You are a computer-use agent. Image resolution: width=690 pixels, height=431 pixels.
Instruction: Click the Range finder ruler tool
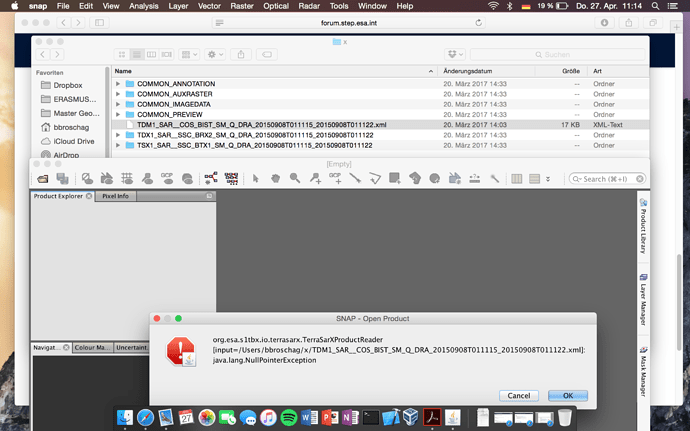[474, 178]
